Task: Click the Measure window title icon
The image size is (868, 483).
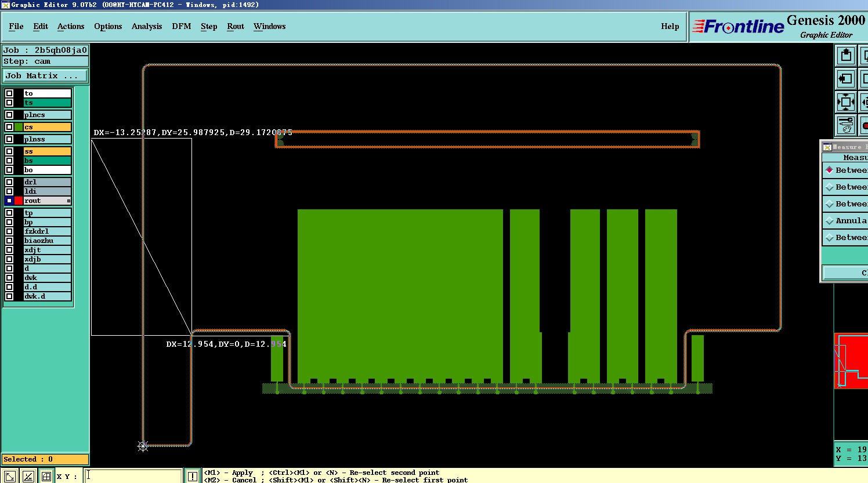Action: 827,147
